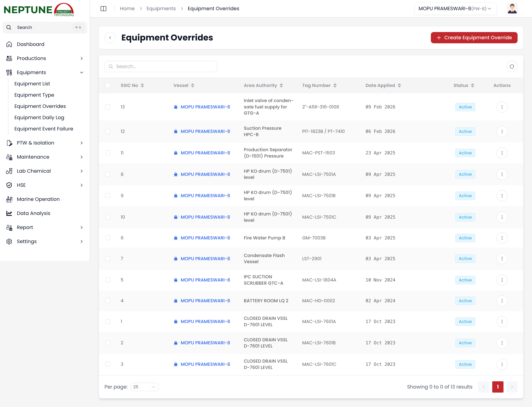Go to Home breadcrumb
The height and width of the screenshot is (407, 532).
(x=127, y=9)
